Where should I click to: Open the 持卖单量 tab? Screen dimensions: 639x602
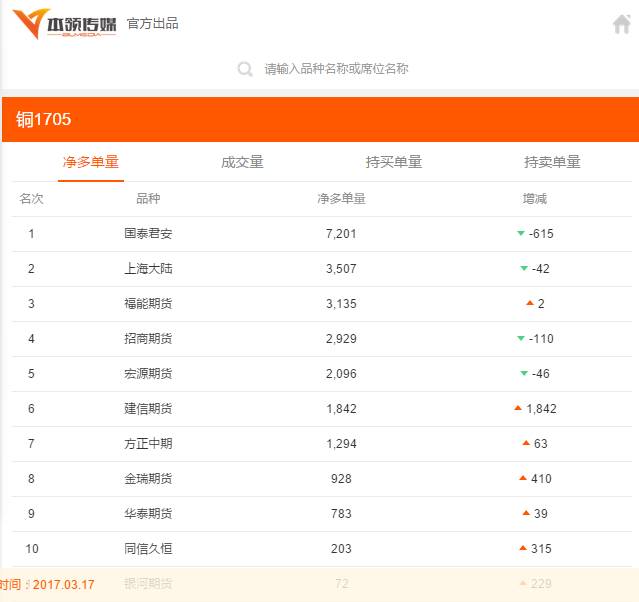pos(552,162)
